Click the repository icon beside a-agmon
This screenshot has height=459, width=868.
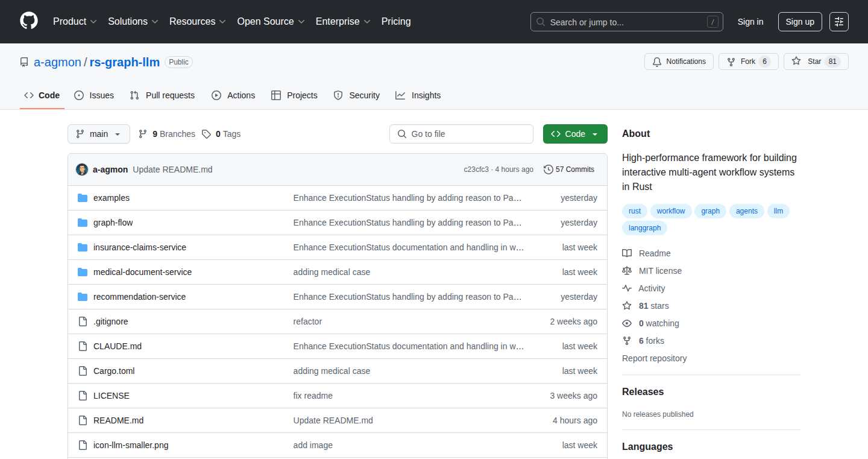pyautogui.click(x=24, y=62)
